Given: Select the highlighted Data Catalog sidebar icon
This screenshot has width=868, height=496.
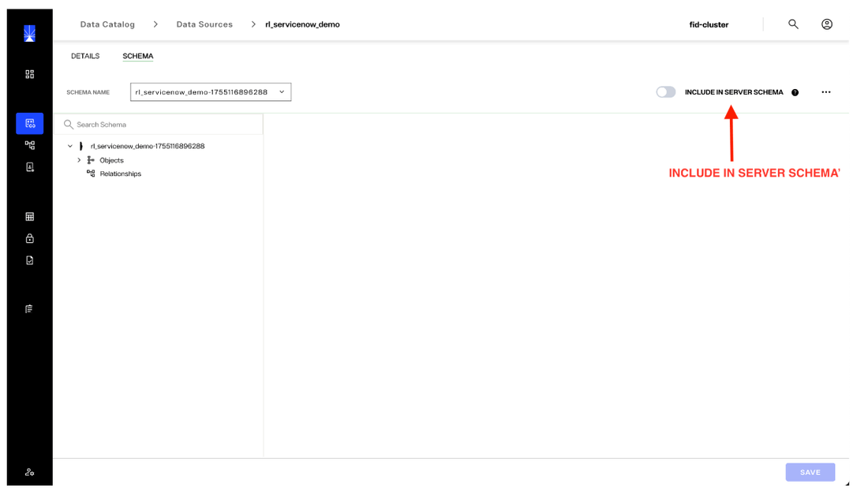Looking at the screenshot, I should [x=30, y=123].
